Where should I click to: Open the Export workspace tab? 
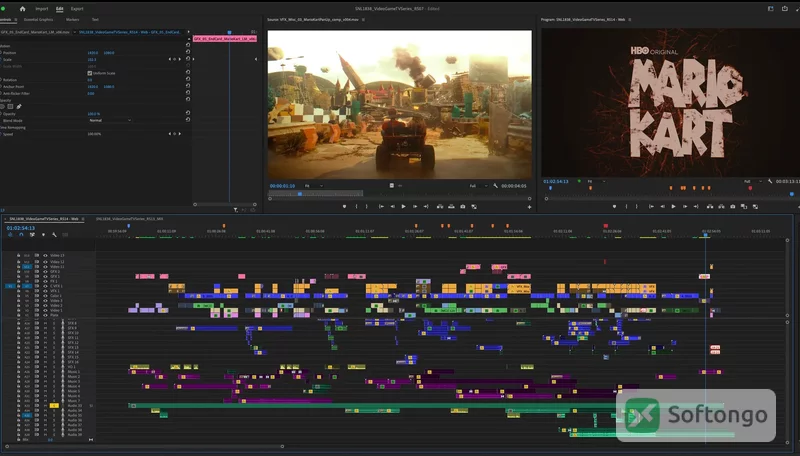pyautogui.click(x=77, y=9)
